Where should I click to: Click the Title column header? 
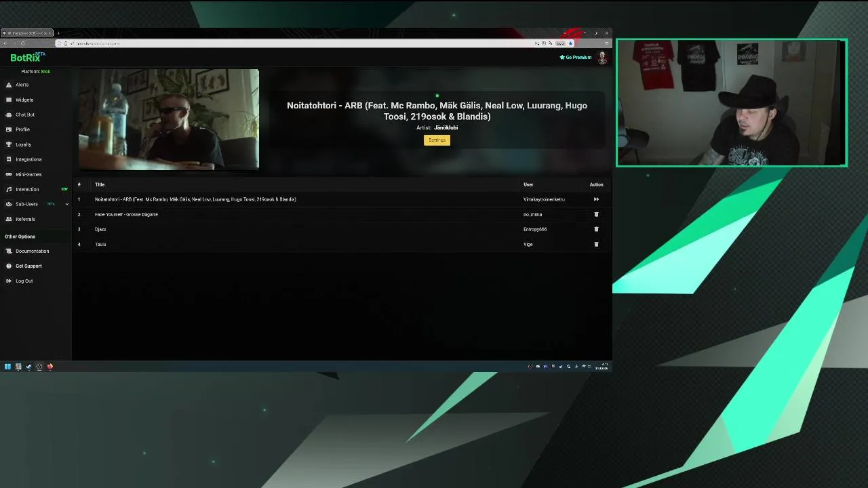[x=100, y=184]
